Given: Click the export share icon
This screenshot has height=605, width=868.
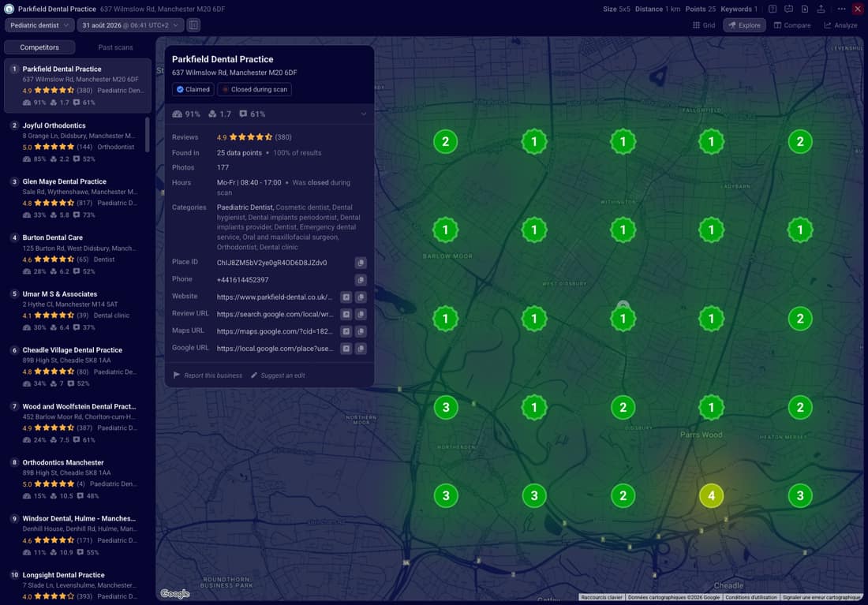Looking at the screenshot, I should 821,9.
